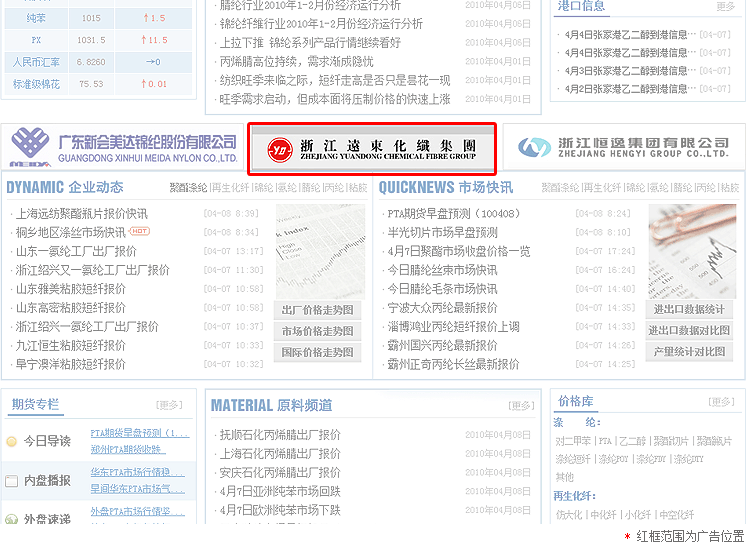The height and width of the screenshot is (542, 746).
Task: Open 上海石化丙烯腈出厂报价 article
Action: [280, 453]
